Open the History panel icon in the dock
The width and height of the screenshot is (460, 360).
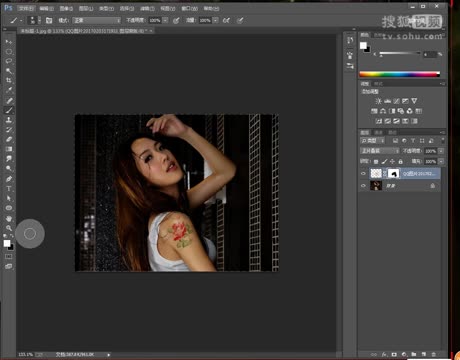coord(350,40)
